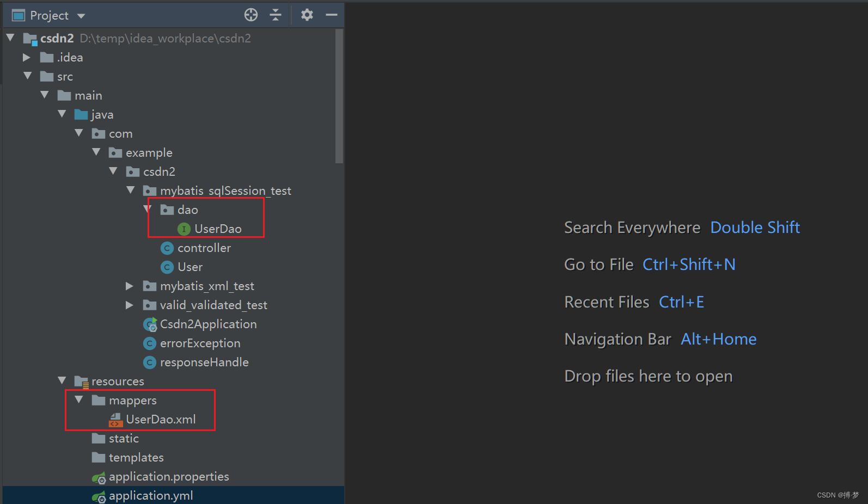The height and width of the screenshot is (504, 868).
Task: Collapse the csdn2 package arrow
Action: pyautogui.click(x=113, y=171)
